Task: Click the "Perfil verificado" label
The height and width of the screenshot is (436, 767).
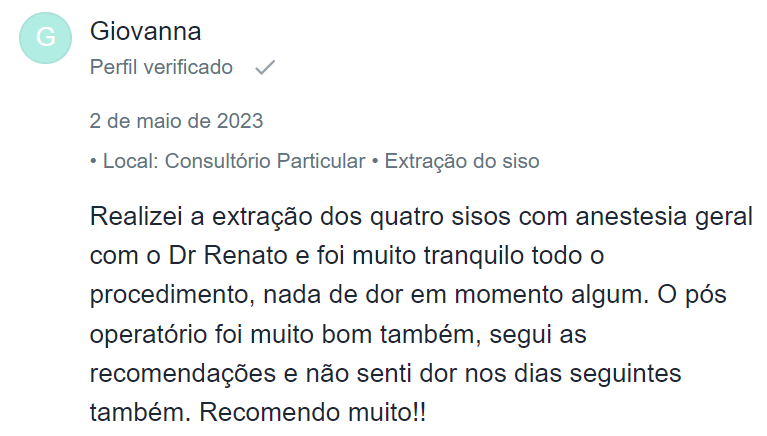Action: (x=161, y=68)
